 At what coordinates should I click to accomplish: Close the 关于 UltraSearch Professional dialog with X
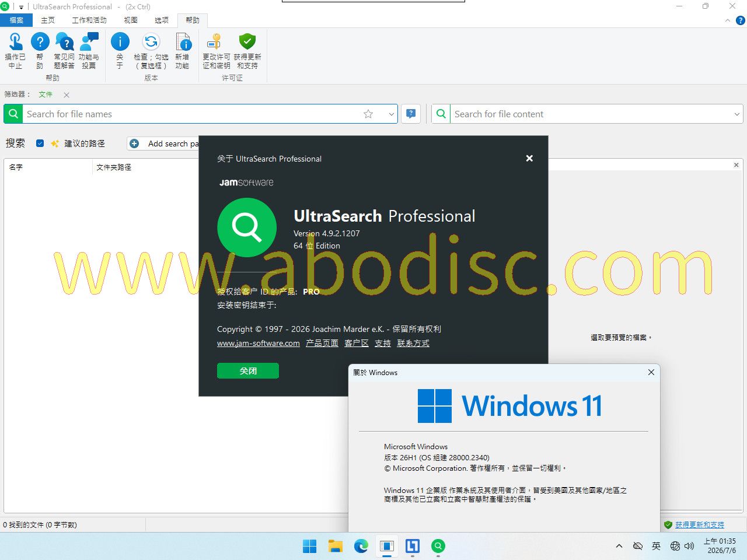click(529, 158)
